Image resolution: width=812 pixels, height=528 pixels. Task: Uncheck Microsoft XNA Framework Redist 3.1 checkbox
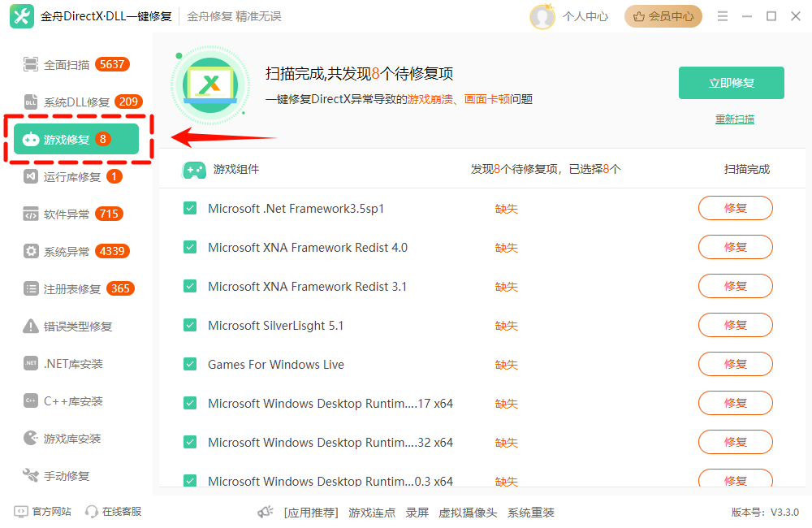(190, 286)
